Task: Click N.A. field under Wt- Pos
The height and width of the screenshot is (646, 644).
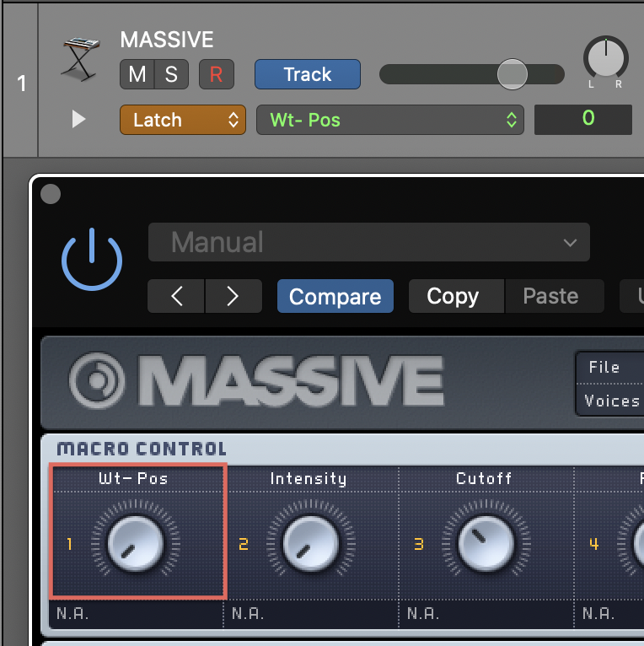Action: click(136, 614)
